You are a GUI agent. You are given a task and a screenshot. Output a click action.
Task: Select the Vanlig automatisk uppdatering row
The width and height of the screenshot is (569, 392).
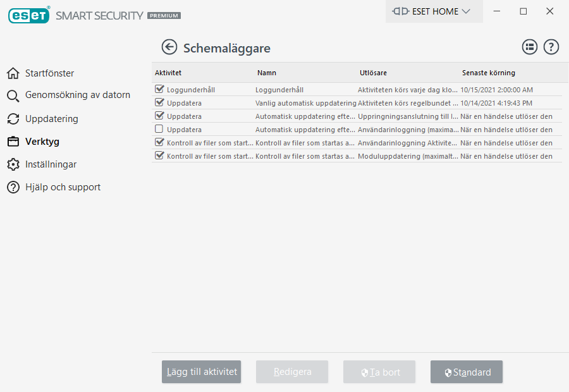click(x=305, y=102)
